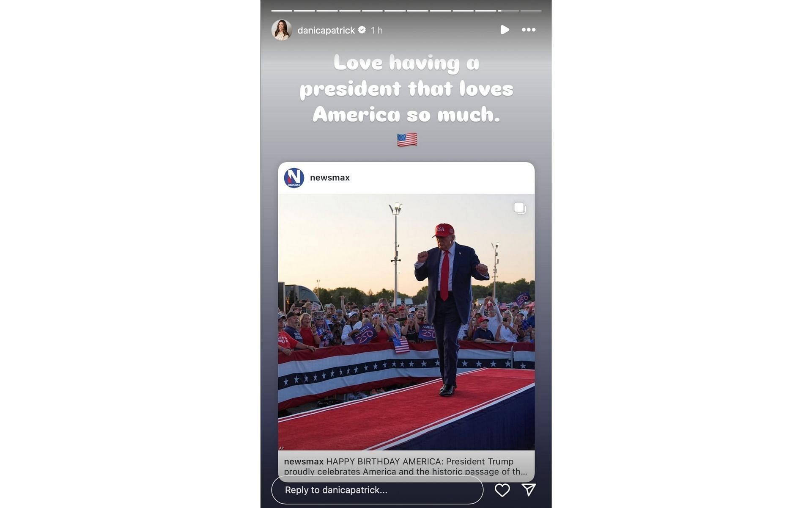Click the newsmax account name in post header
The image size is (812, 508).
click(x=330, y=178)
